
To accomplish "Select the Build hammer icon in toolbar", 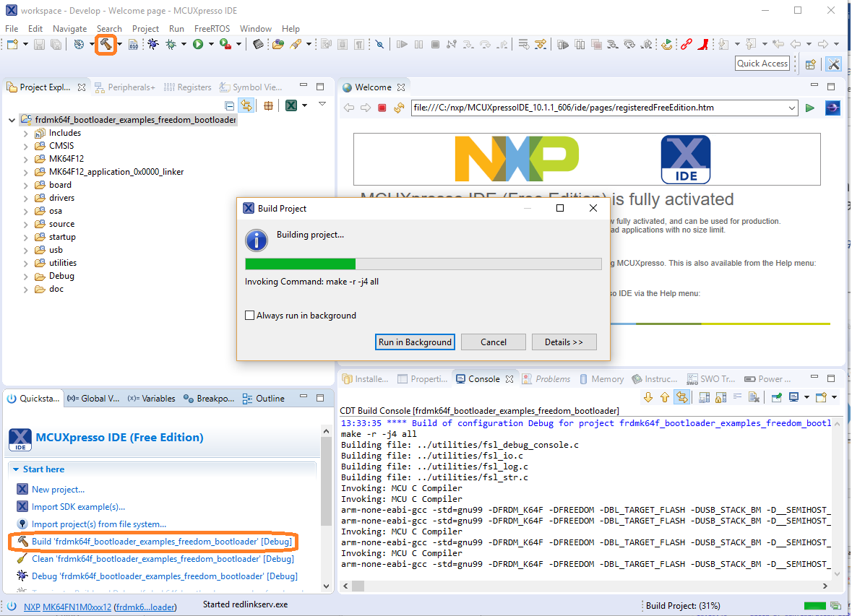I will pyautogui.click(x=105, y=44).
